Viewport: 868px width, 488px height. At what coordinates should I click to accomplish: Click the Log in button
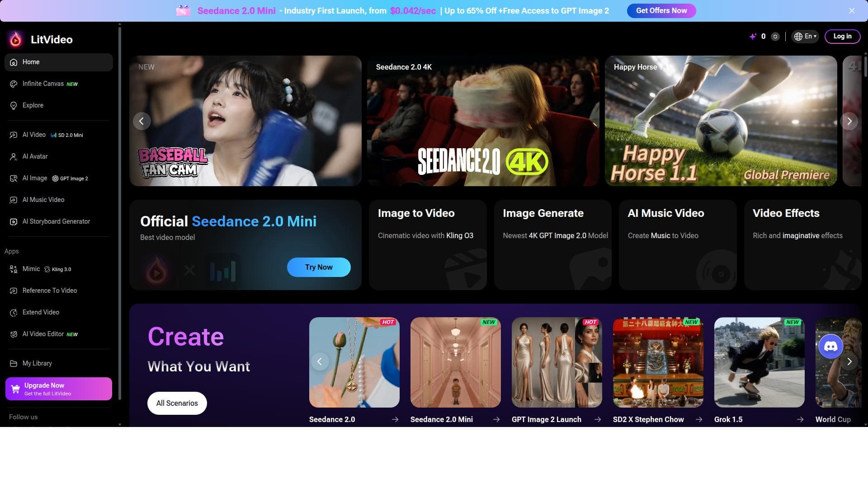coord(842,36)
